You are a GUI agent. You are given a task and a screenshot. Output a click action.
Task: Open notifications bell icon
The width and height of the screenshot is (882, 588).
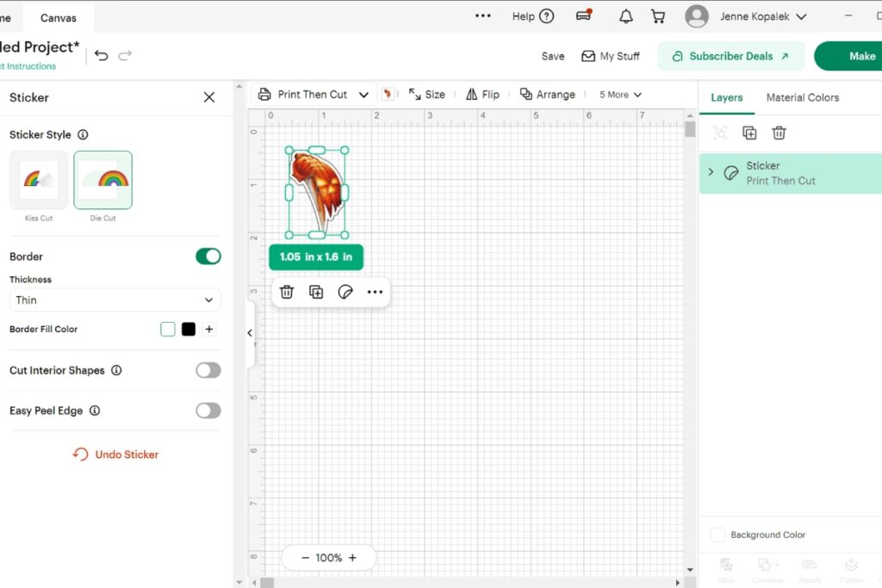click(625, 16)
